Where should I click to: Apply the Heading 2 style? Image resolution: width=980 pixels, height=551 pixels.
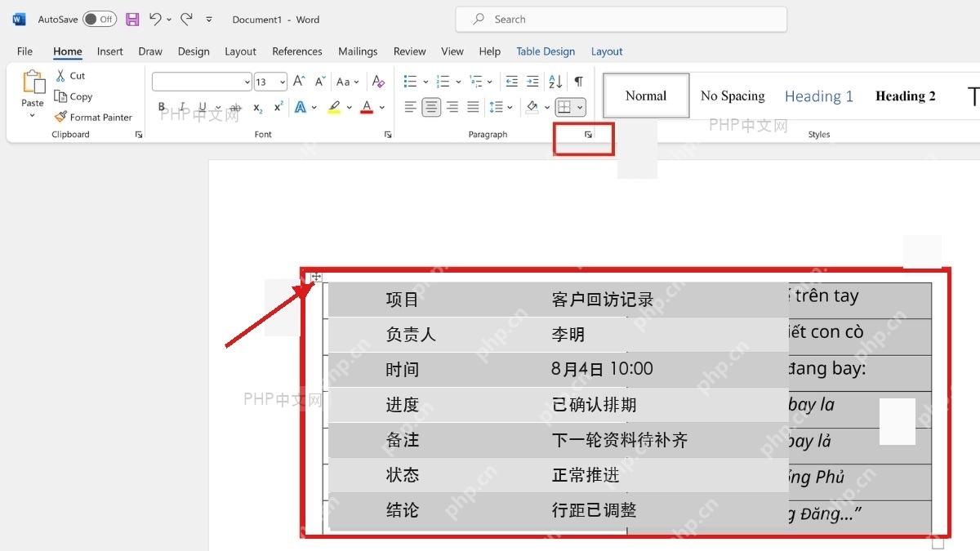click(x=906, y=96)
